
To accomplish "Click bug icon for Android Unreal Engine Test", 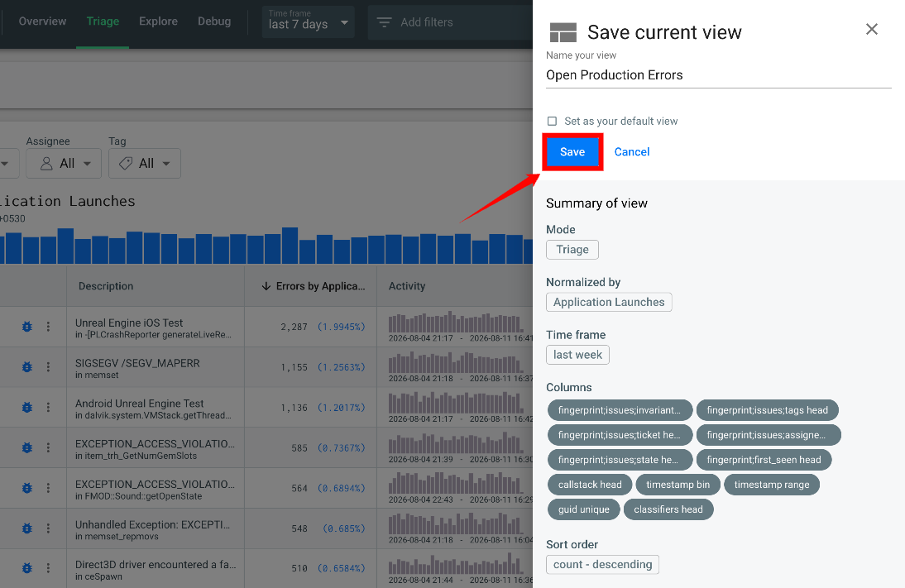I will tap(27, 408).
